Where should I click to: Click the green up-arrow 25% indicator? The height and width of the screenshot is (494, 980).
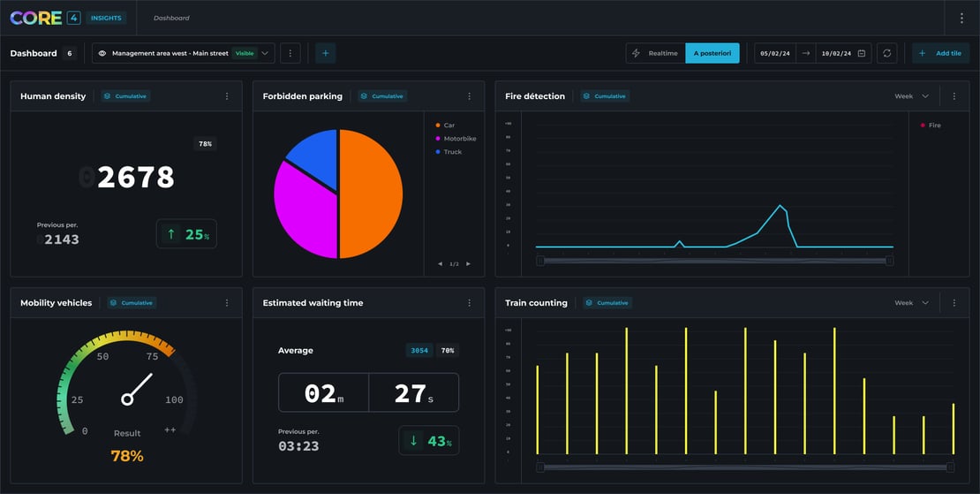tap(186, 234)
